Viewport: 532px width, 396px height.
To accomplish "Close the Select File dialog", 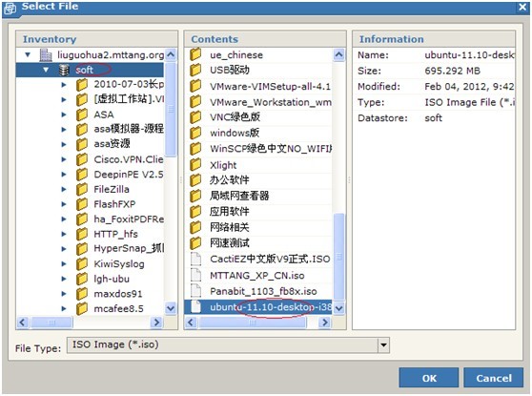I will tap(522, 7).
